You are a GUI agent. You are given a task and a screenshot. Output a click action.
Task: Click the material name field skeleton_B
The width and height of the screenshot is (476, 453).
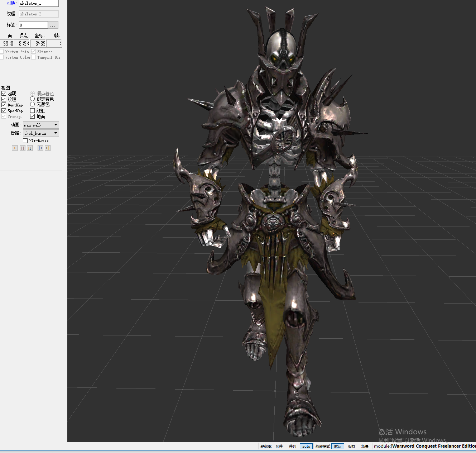(39, 3)
